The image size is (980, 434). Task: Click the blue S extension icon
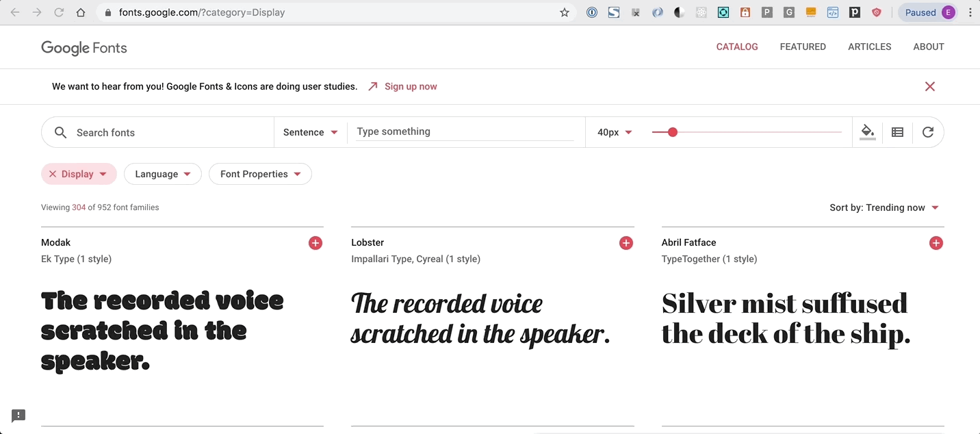tap(614, 12)
